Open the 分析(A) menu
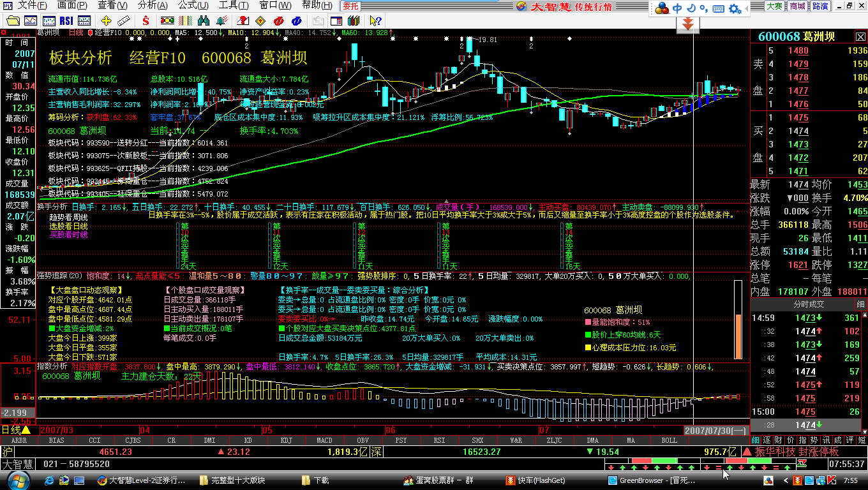 coord(153,5)
